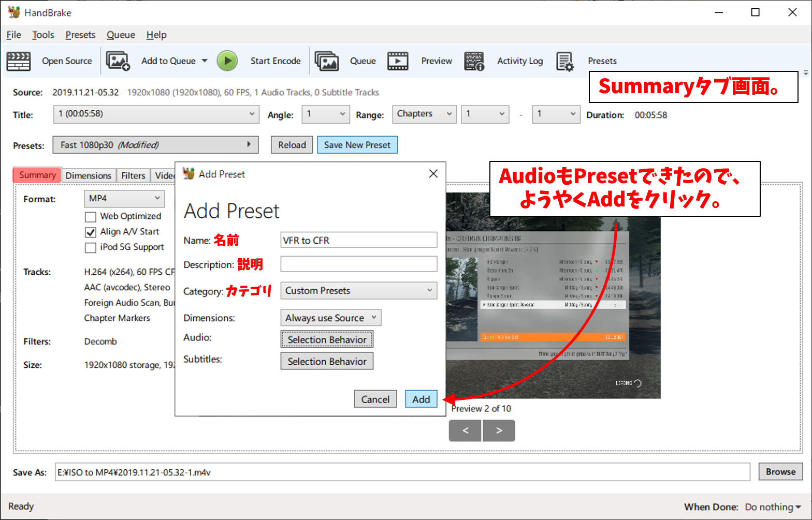
Task: Click the HandBrake logo in title bar
Action: point(14,12)
